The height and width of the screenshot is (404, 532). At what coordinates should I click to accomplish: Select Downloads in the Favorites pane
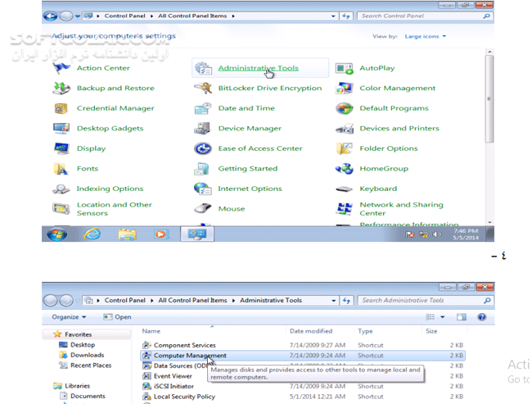click(x=87, y=355)
